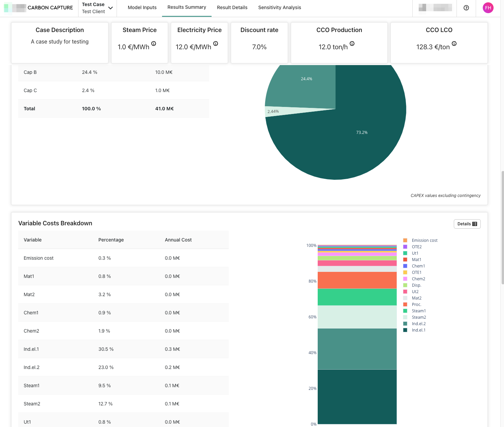Viewport: 504px width, 427px height.
Task: Click info icon beside CCO LCO value
Action: [454, 44]
